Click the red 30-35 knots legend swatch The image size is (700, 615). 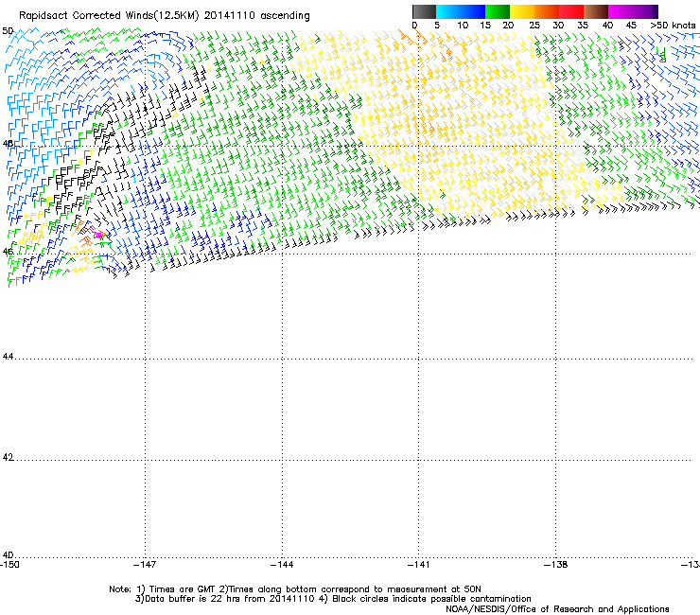(x=571, y=11)
